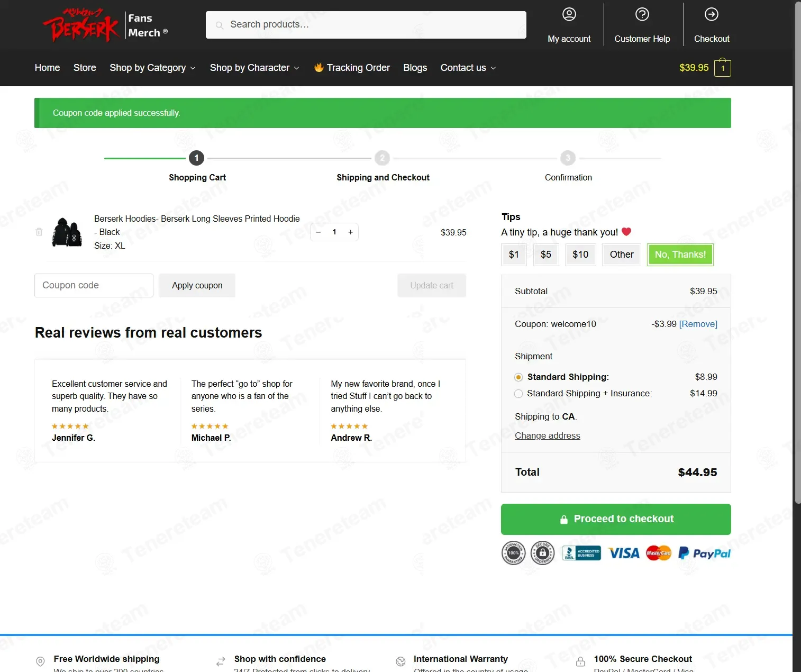801x672 pixels.
Task: Select Standard Shipping + Insurance radio option
Action: (518, 394)
